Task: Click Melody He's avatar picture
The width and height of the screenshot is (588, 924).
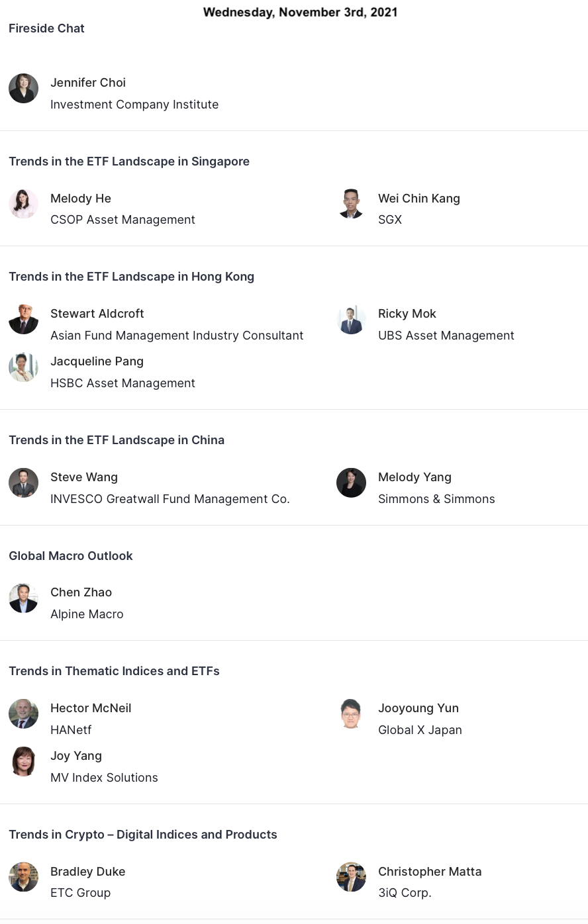Action: point(23,204)
